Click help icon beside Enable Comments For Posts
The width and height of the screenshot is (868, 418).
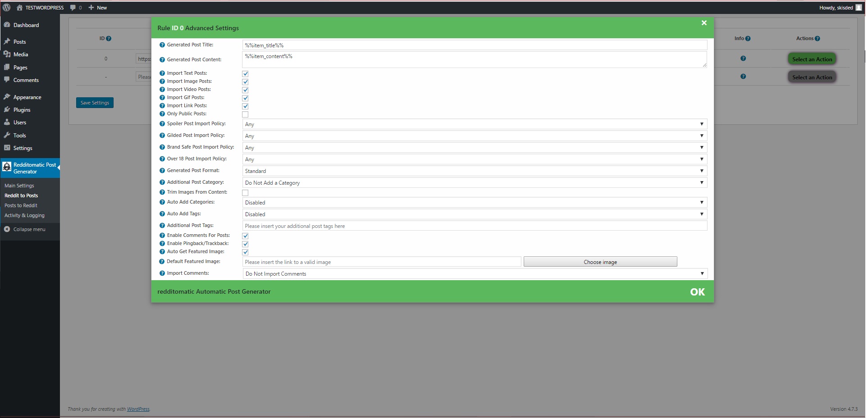click(162, 236)
